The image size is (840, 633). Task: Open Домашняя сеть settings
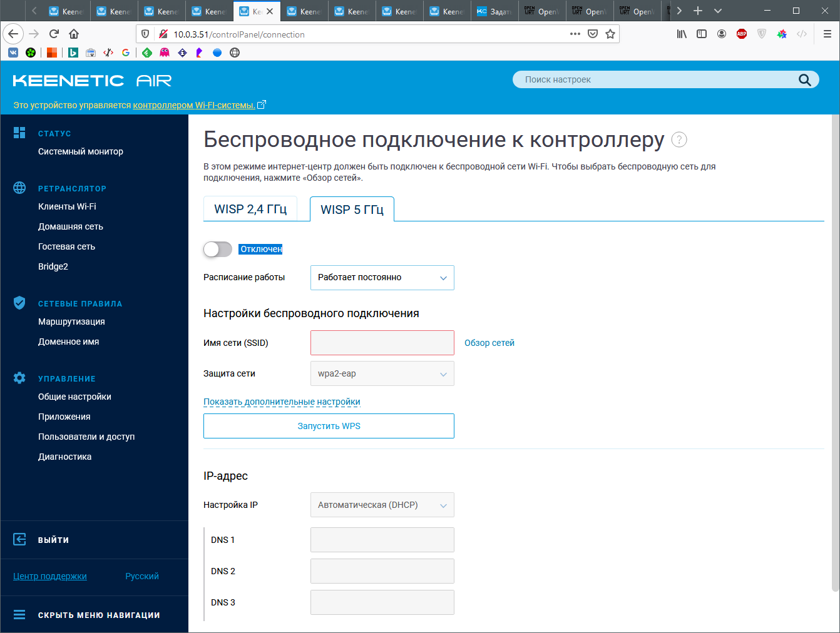click(x=71, y=226)
